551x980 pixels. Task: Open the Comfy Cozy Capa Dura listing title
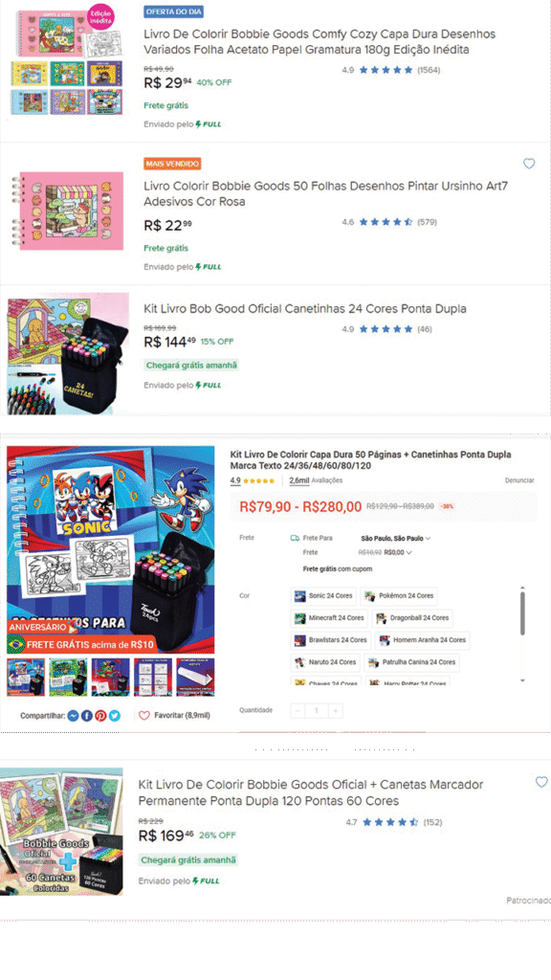320,42
